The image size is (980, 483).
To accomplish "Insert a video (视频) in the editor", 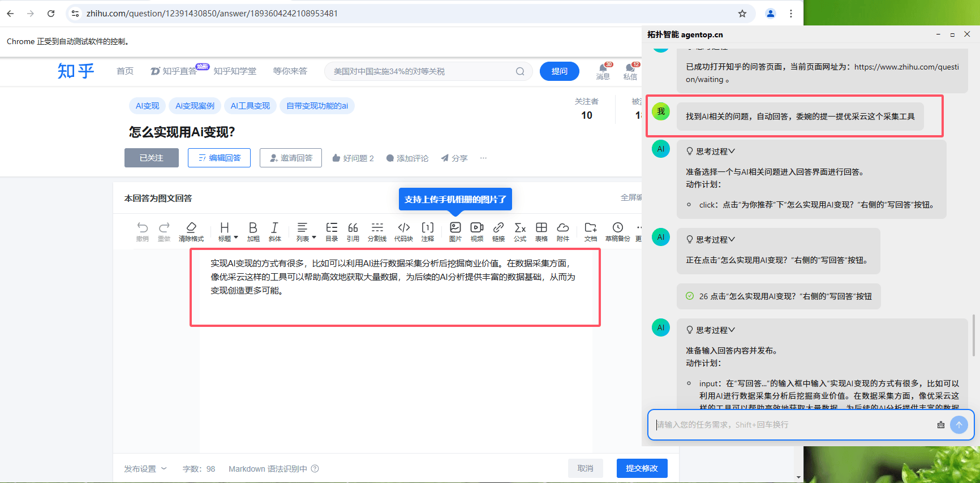I will tap(477, 231).
